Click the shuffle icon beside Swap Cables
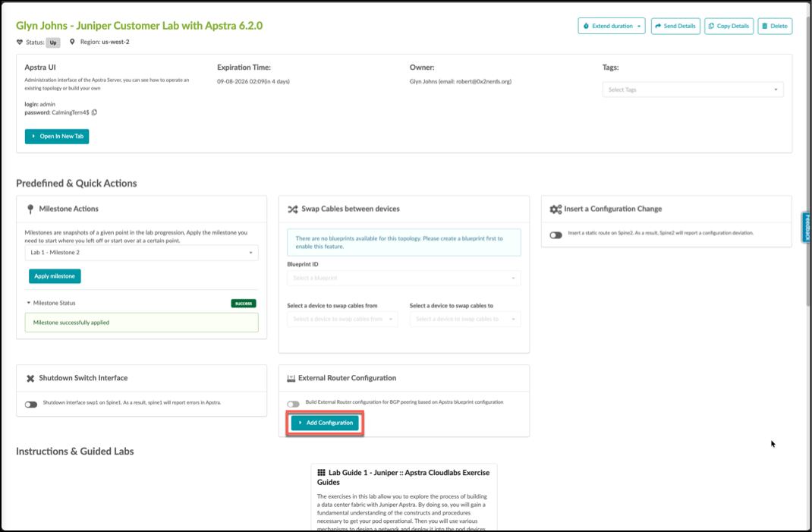 (x=293, y=209)
